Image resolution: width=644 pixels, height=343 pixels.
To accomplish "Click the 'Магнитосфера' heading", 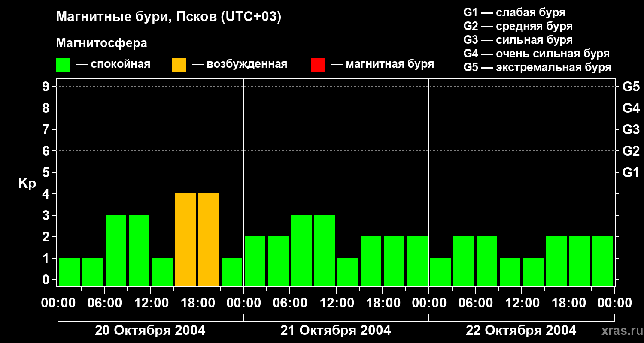I will click(x=102, y=43).
